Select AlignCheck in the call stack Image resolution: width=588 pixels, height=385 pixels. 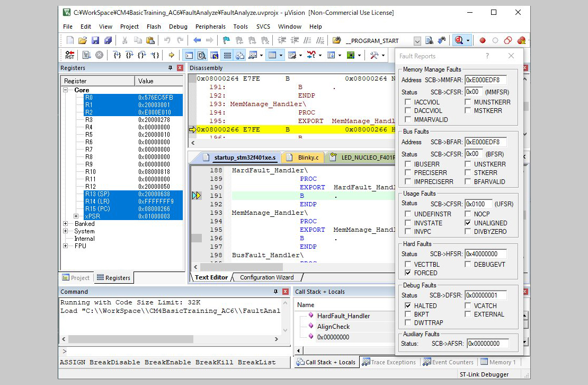[x=333, y=327]
